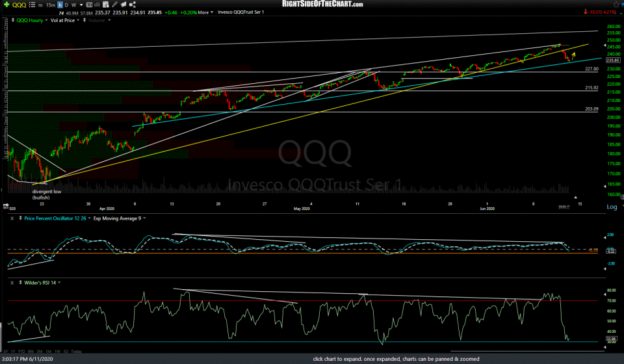Open the folder layouts icon
This screenshot has width=624, height=364.
(x=123, y=5)
